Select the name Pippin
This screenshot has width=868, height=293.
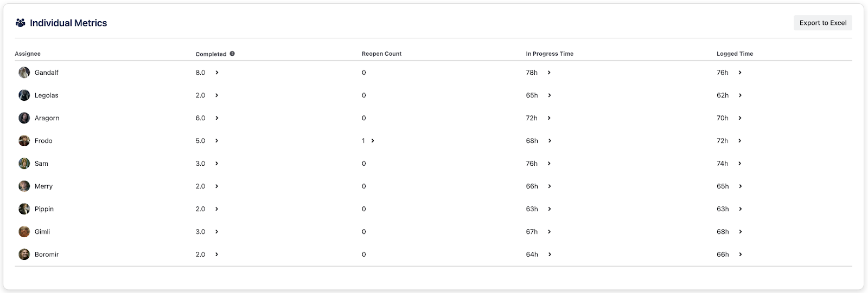click(x=44, y=209)
